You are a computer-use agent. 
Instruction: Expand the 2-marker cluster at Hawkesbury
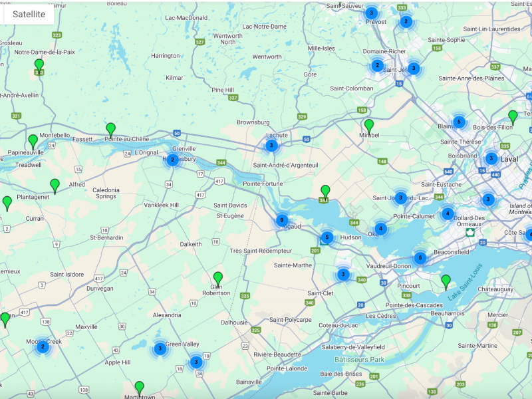pyautogui.click(x=172, y=160)
